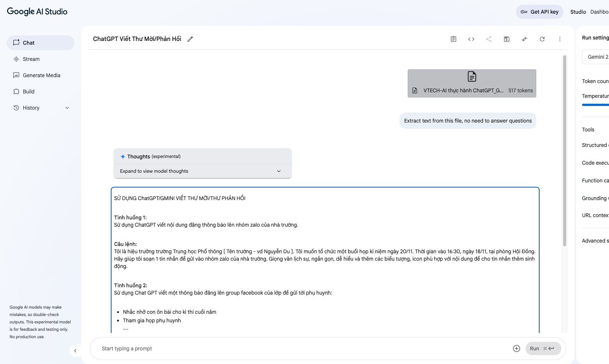The image size is (609, 364).
Task: Click the 'Tình huống 2:' heading
Action: pos(131,285)
